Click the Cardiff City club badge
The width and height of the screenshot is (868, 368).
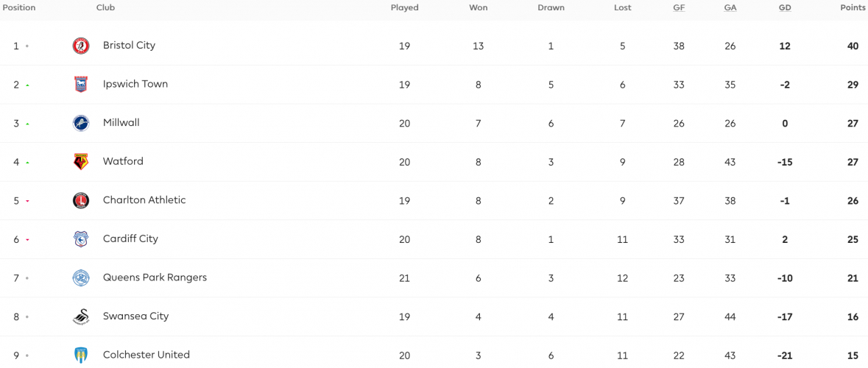tap(81, 239)
